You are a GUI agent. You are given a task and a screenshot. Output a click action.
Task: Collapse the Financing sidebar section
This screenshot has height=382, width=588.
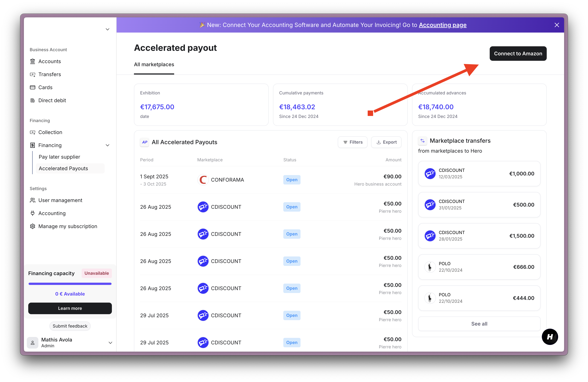click(108, 145)
